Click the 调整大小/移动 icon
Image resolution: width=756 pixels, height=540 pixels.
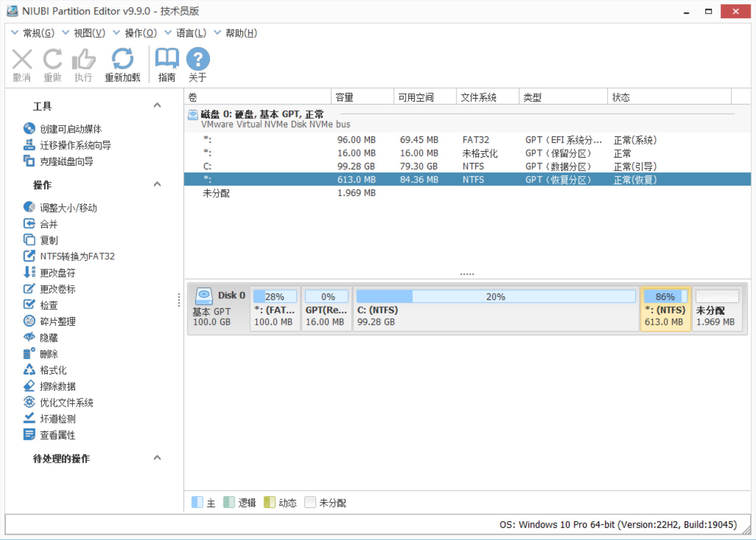(29, 207)
